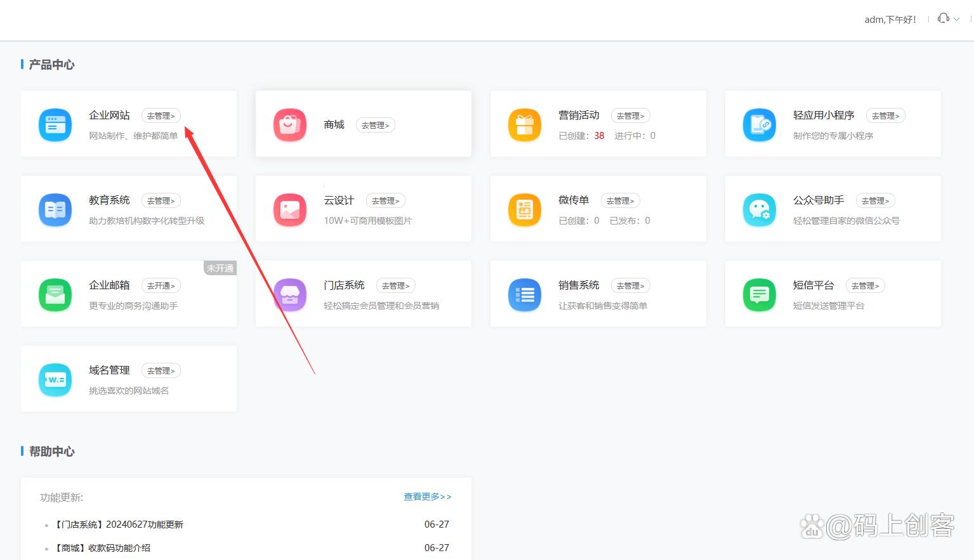Click the adm,下午好! greeting text
Screen dimensions: 974x560
click(x=890, y=20)
